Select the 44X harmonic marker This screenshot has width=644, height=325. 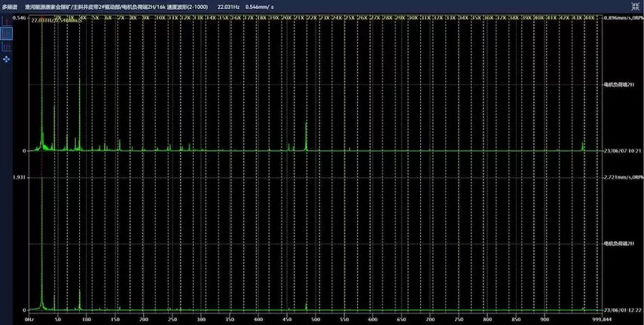click(x=591, y=16)
